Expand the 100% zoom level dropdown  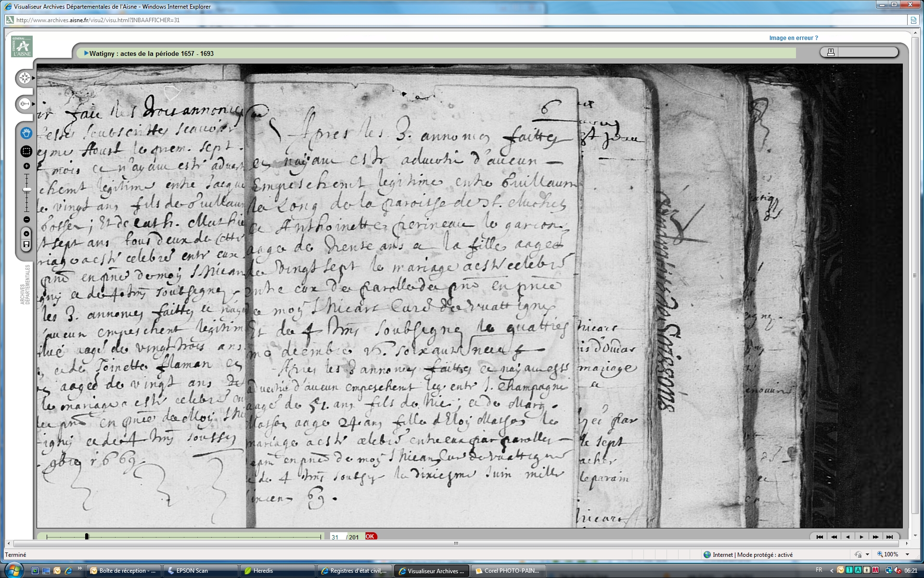click(907, 554)
